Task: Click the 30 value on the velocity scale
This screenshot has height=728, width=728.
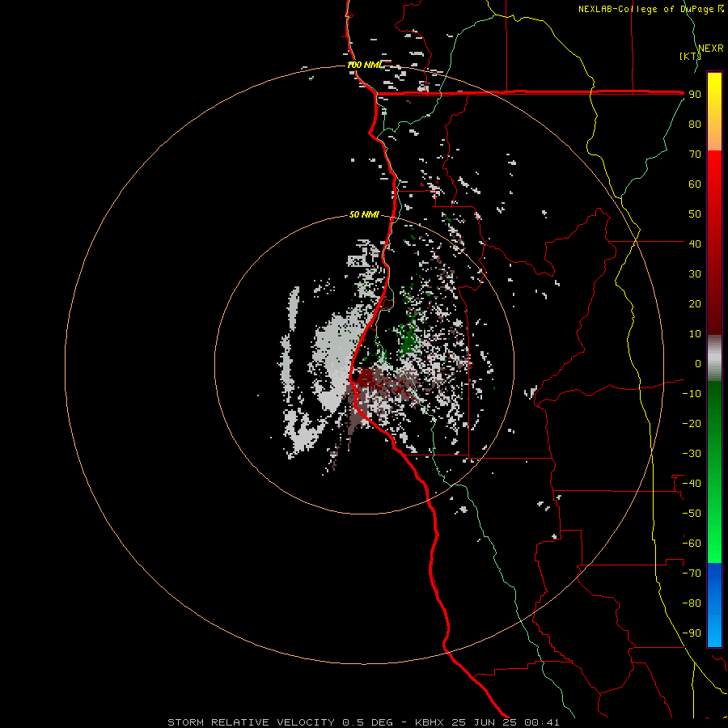Action: (695, 274)
